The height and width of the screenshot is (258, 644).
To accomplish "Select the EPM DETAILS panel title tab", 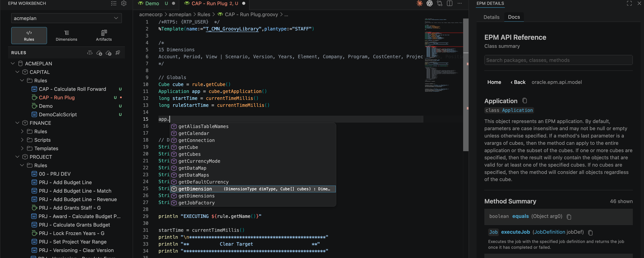I will point(490,3).
